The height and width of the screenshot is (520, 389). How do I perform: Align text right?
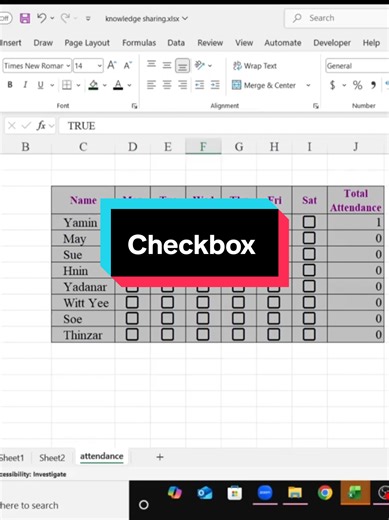pos(182,85)
